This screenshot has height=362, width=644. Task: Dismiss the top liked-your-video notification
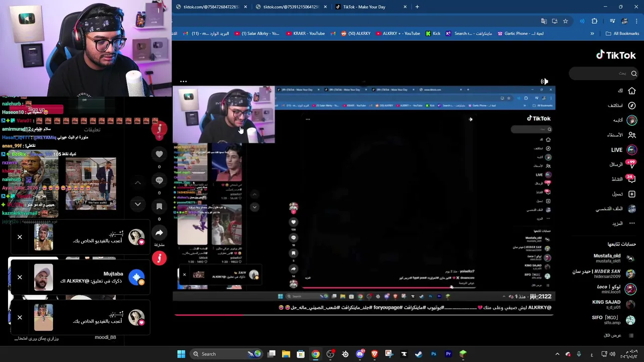[20, 237]
